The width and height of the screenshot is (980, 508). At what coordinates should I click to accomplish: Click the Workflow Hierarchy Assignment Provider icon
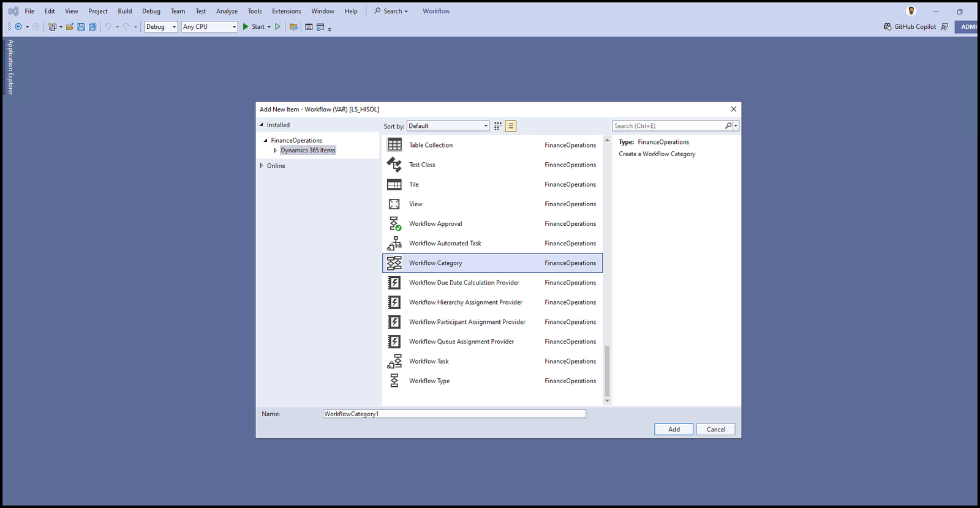coord(394,302)
